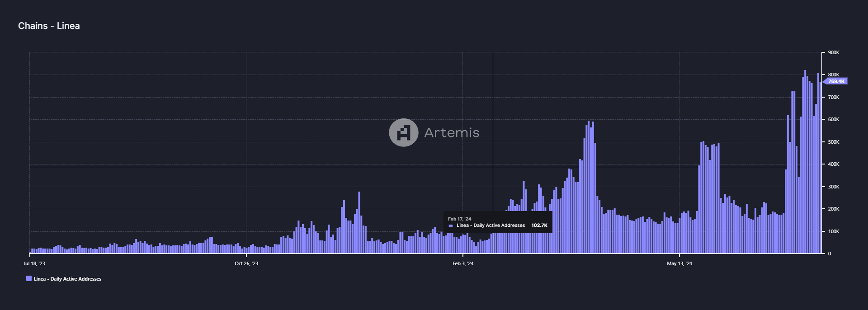Click the chart title 'Chains - Linea'
The width and height of the screenshot is (868, 310).
point(49,26)
